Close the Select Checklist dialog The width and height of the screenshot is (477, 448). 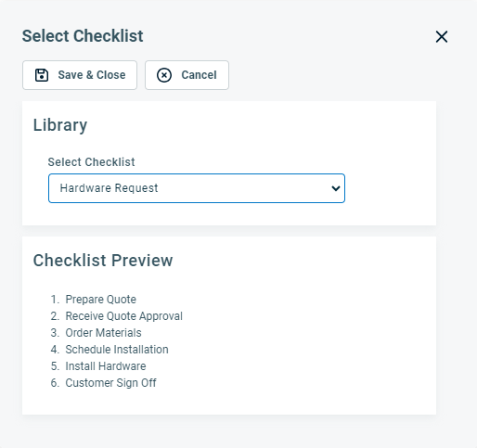(442, 37)
